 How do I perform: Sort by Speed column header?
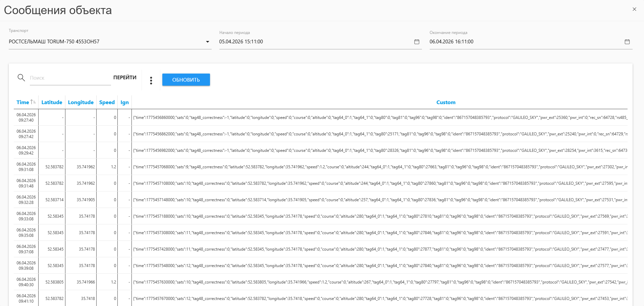(x=107, y=102)
